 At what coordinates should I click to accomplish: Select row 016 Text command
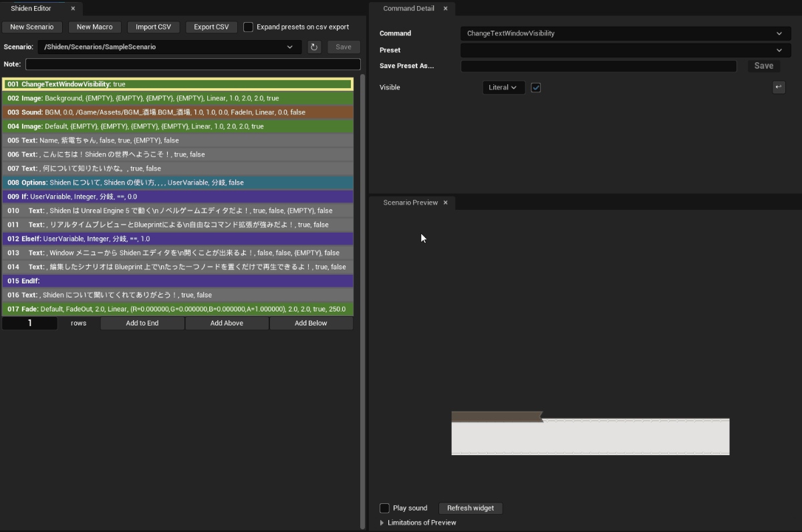tap(178, 295)
